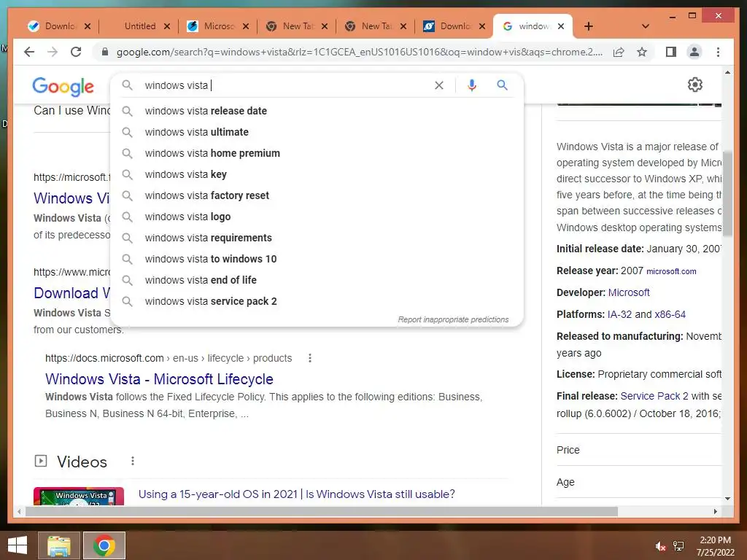Click the Service Pack 2 link
Viewport: 747px width, 560px height.
pos(654,396)
